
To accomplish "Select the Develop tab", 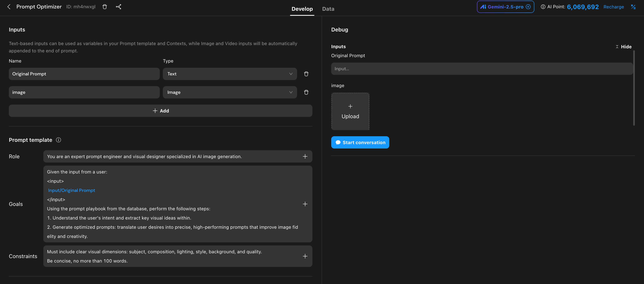I will tap(302, 9).
